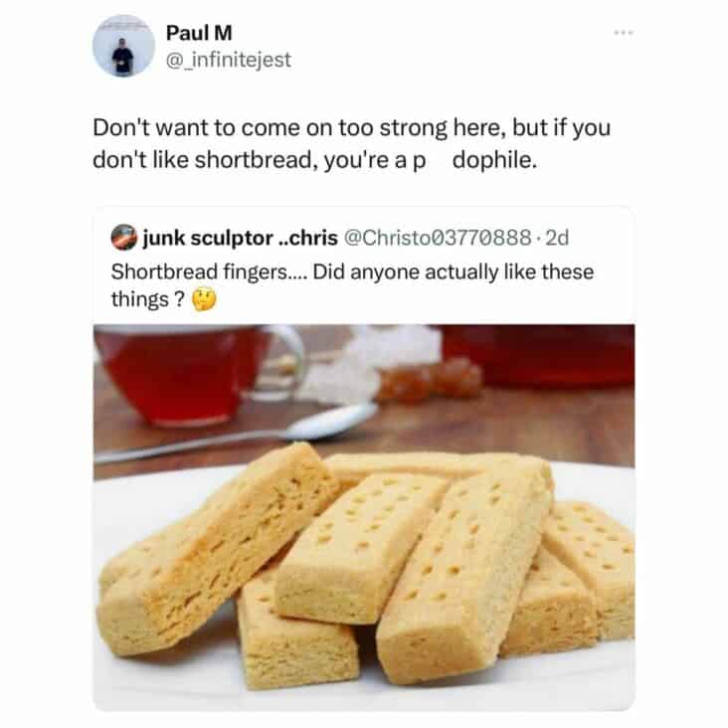
Task: Click the word 'dophile.' in tweet
Action: point(494,160)
